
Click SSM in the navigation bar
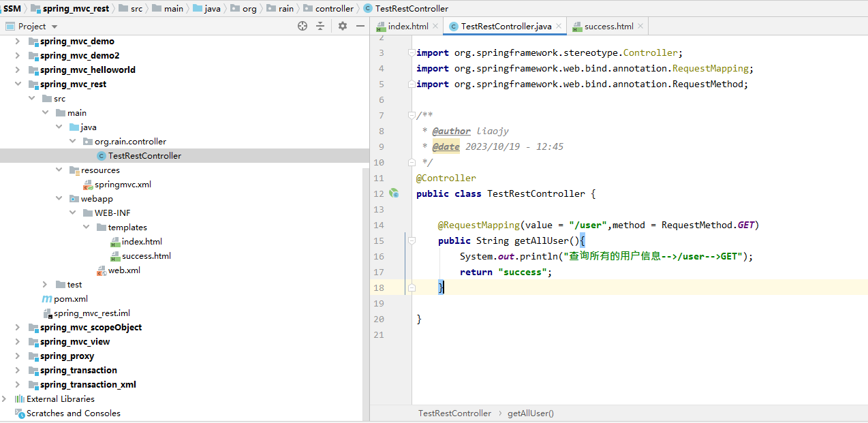(12, 9)
